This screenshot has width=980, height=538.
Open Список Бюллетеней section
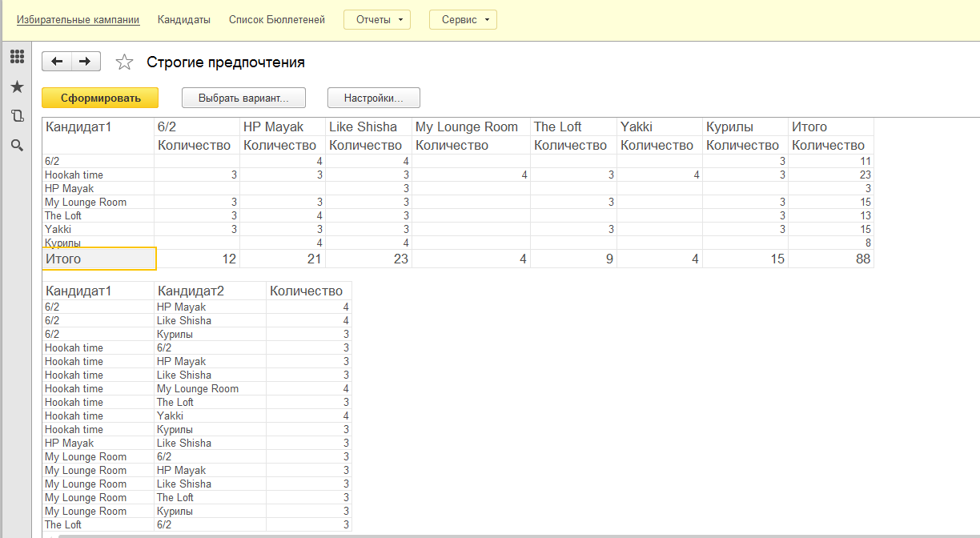277,19
